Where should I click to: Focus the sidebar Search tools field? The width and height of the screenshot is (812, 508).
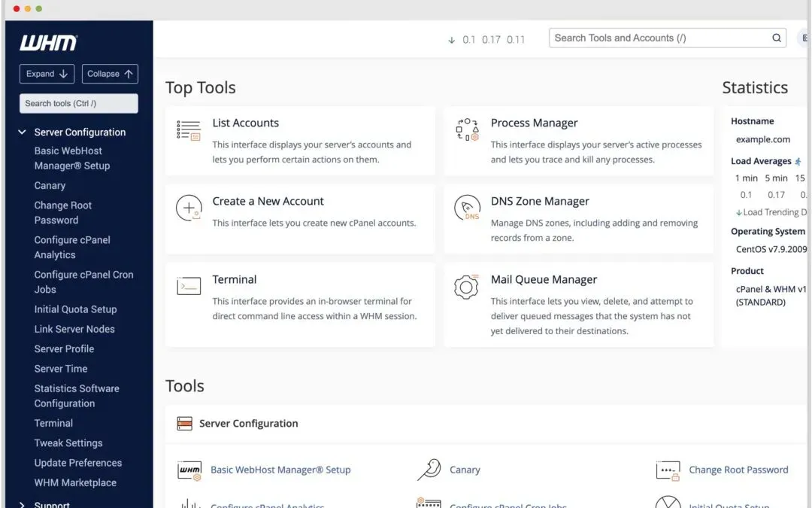[79, 103]
